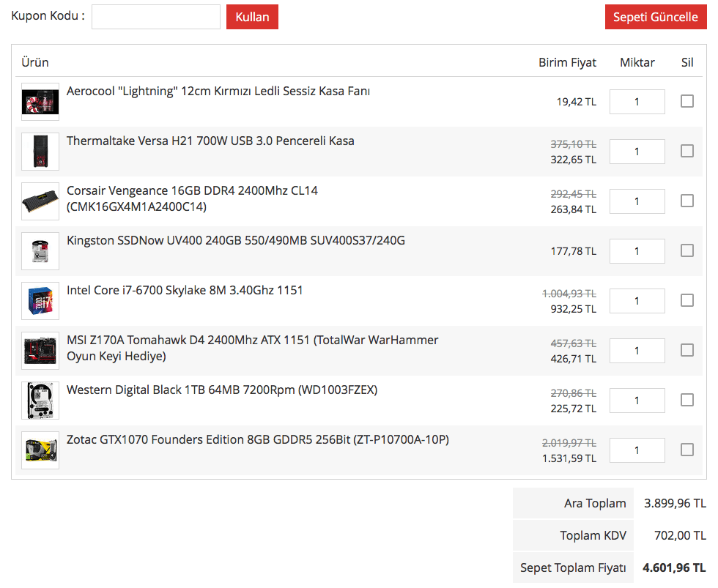Click the 225,72 TL discounted price
The image size is (718, 588).
click(x=573, y=409)
